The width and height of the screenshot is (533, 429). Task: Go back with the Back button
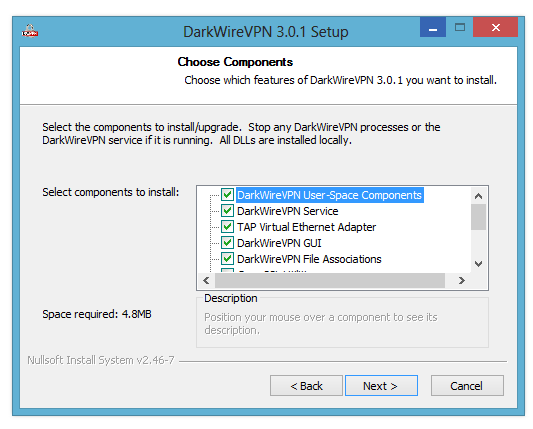tap(306, 386)
